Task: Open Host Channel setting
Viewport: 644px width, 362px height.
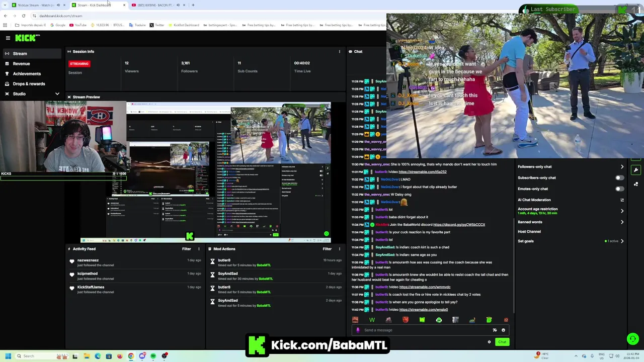Action: [x=529, y=232]
